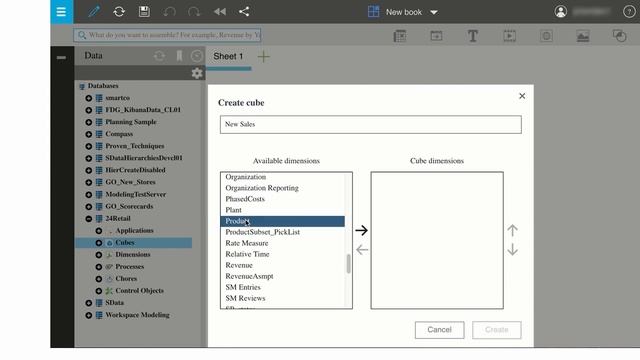Save the book with the disk icon

click(144, 11)
